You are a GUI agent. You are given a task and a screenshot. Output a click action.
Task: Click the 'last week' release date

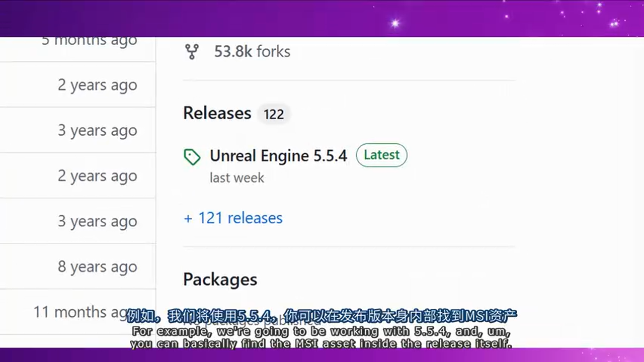point(236,177)
